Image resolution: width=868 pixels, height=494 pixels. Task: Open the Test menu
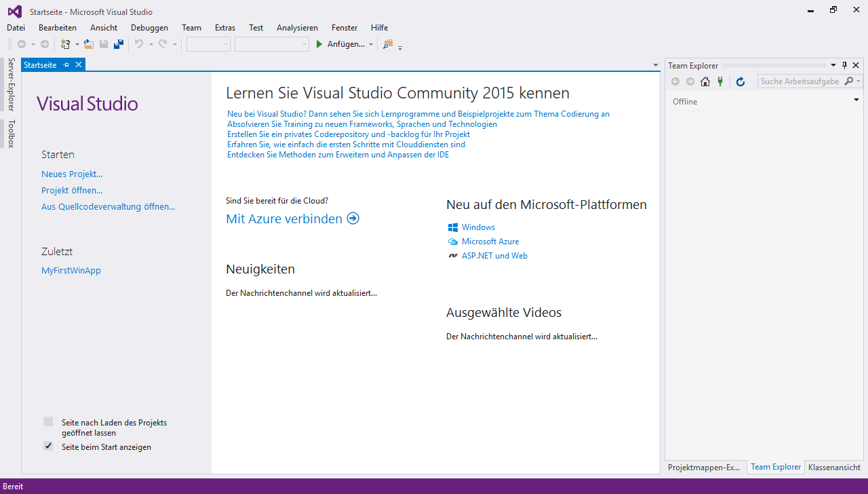click(x=256, y=28)
